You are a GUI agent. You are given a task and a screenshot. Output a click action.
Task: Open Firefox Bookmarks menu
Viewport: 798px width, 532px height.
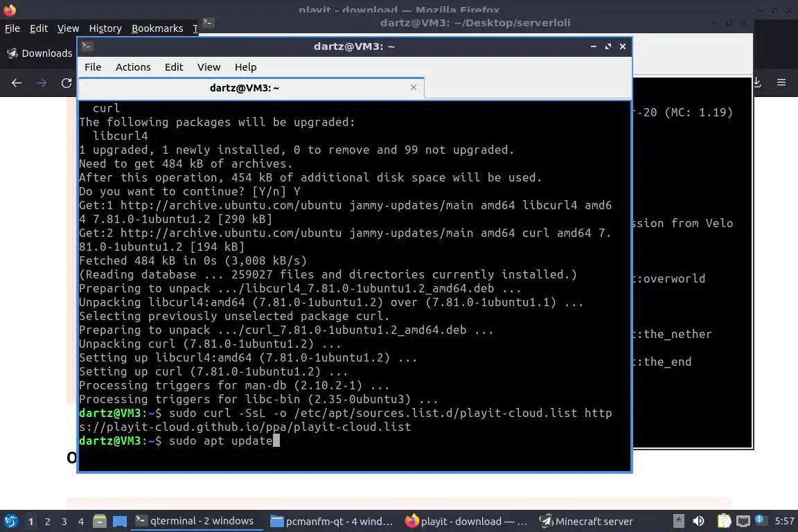coord(157,28)
